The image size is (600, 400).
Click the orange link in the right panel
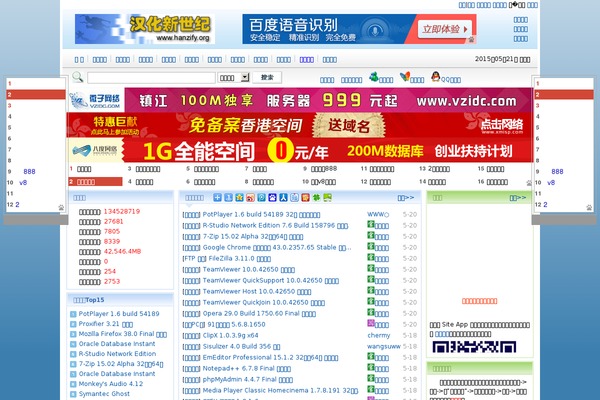(479, 301)
